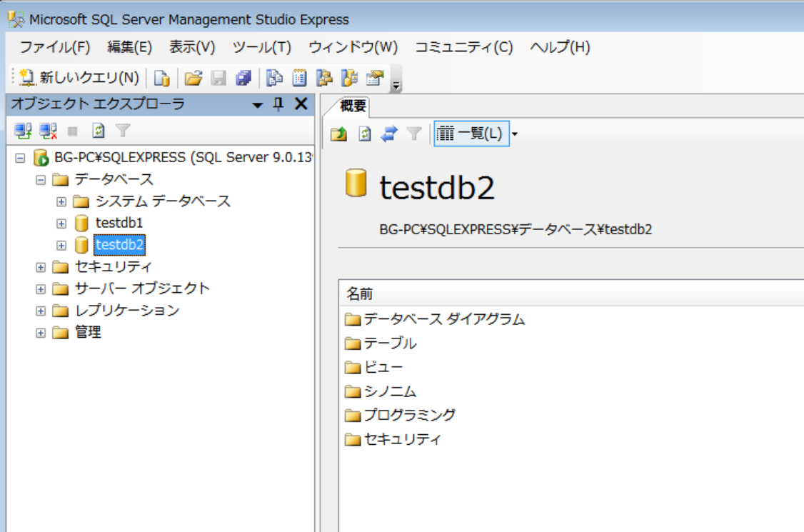Click the Refresh icon in Summary toolbar
Screen dimensions: 804x532
click(x=365, y=134)
